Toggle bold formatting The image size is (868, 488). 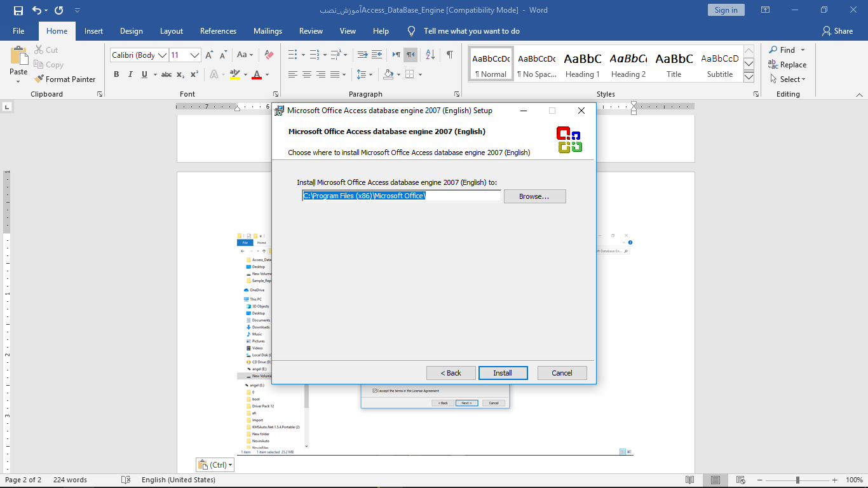116,74
